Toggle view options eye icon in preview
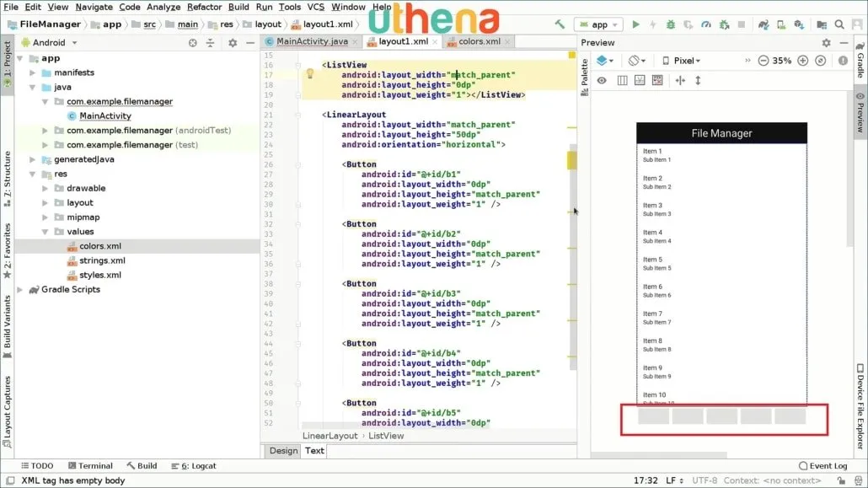The height and width of the screenshot is (488, 868). (602, 80)
